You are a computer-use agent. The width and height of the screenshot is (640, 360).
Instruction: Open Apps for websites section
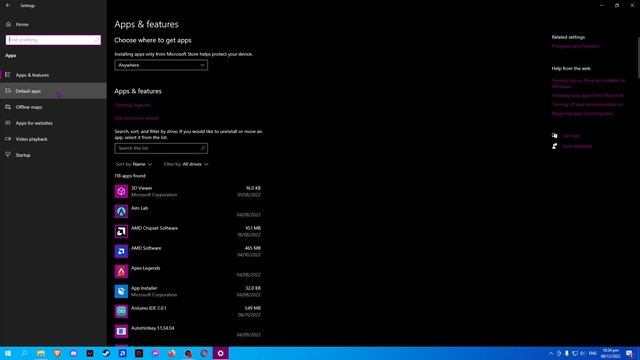(x=53, y=123)
